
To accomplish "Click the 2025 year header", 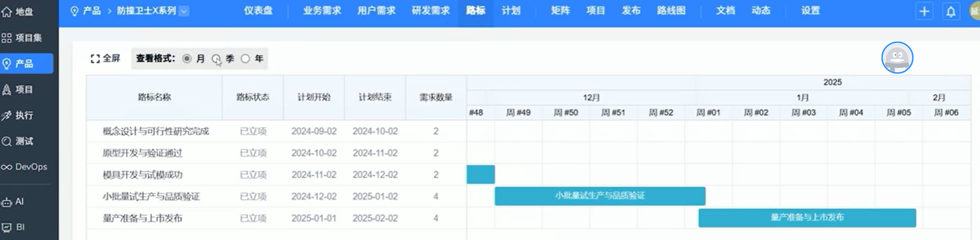I will (x=833, y=83).
